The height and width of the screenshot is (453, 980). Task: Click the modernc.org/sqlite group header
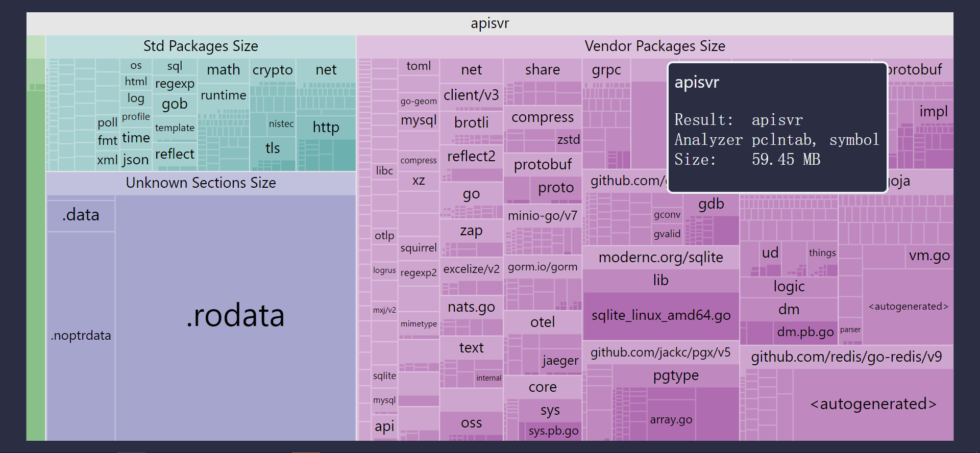pyautogui.click(x=660, y=257)
